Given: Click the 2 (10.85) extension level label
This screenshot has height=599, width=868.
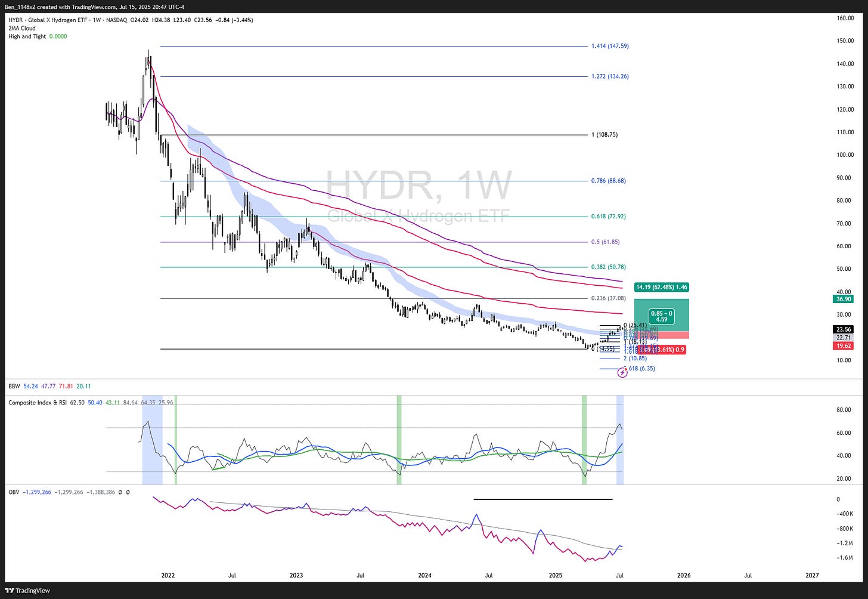Looking at the screenshot, I should pos(635,359).
